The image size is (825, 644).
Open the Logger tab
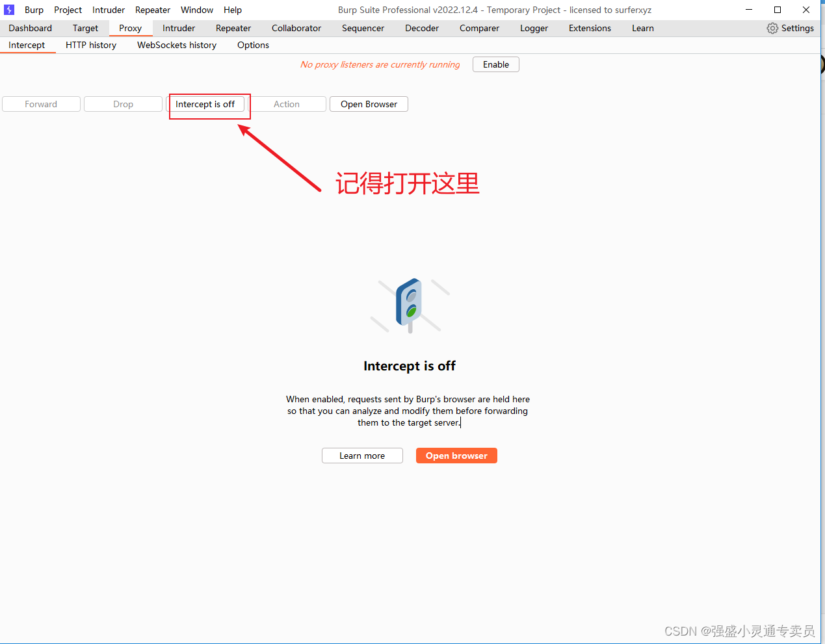[534, 28]
